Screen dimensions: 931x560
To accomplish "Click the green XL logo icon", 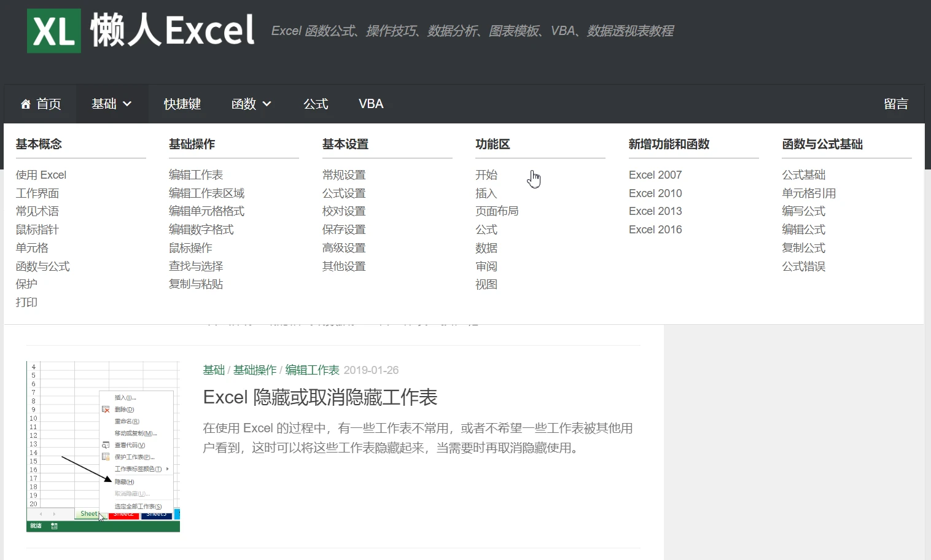I will (x=54, y=31).
